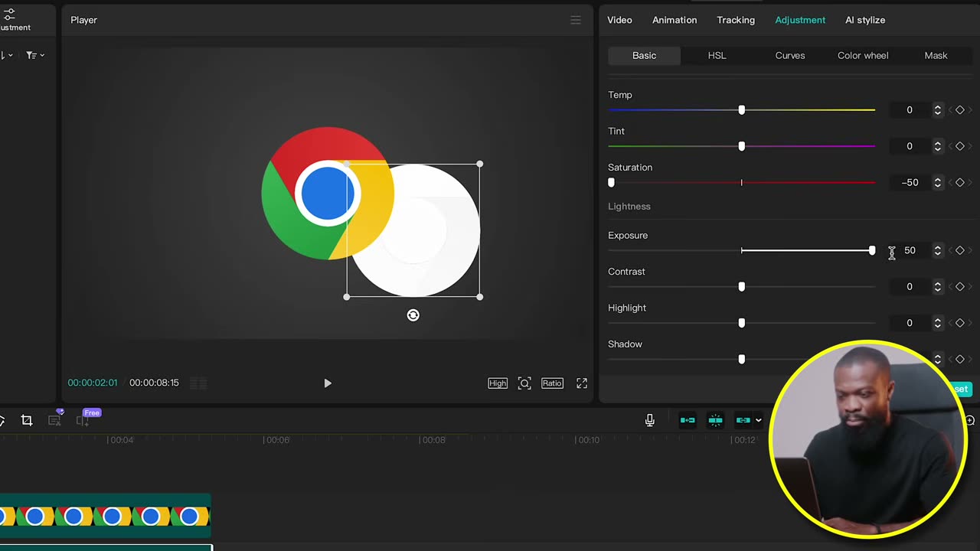Click the Shadow slider handle
Screen dimensions: 980x551
pyautogui.click(x=741, y=359)
